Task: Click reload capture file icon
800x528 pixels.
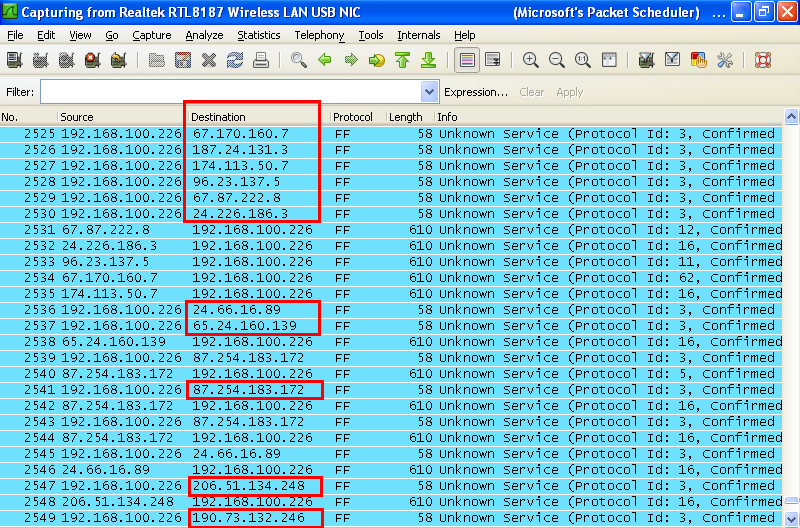Action: pos(235,60)
